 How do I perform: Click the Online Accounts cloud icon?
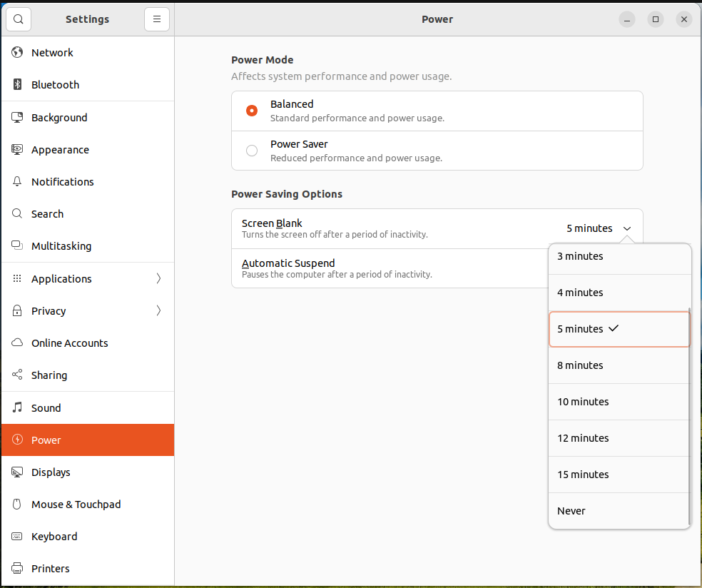pyautogui.click(x=17, y=343)
